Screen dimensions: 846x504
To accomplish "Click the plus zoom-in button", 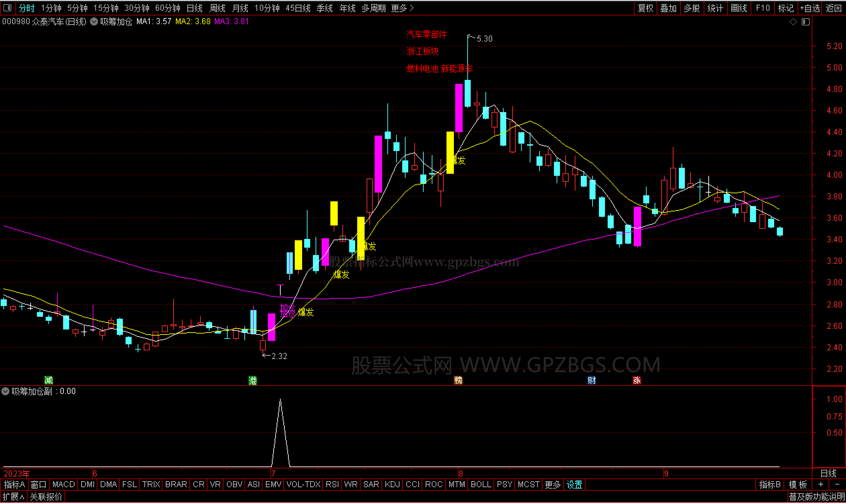I will (x=820, y=485).
